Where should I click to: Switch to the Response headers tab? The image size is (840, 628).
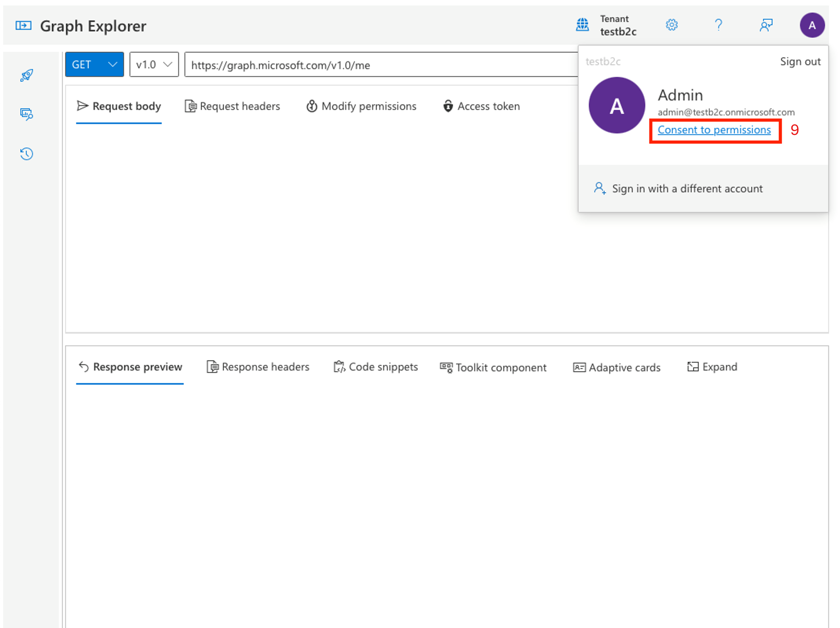point(258,367)
